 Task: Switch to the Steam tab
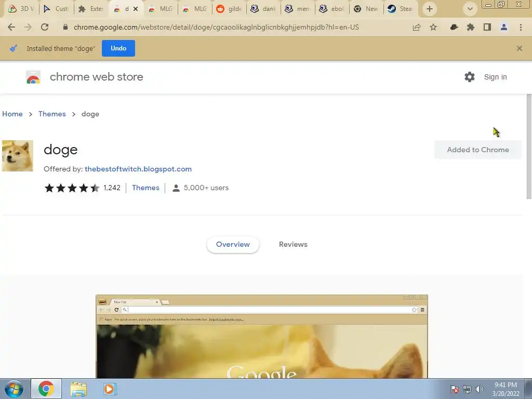(x=401, y=9)
